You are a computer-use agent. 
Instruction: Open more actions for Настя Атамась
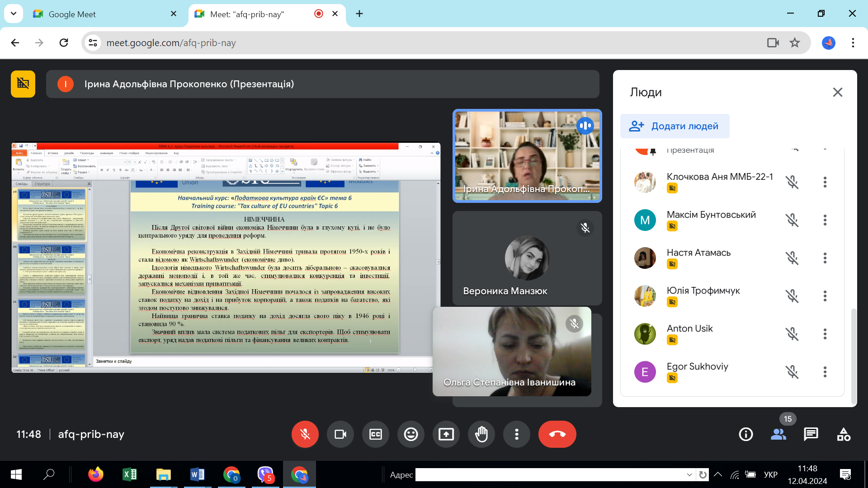825,258
